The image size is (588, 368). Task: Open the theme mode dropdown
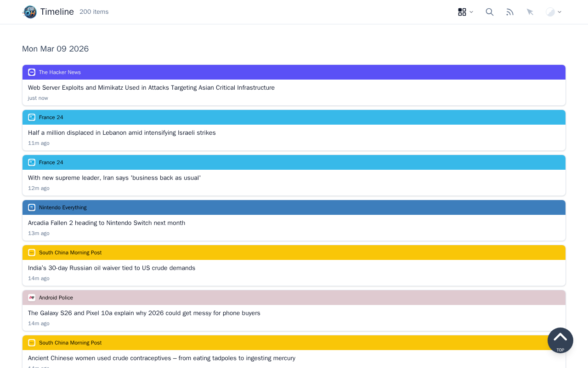554,12
